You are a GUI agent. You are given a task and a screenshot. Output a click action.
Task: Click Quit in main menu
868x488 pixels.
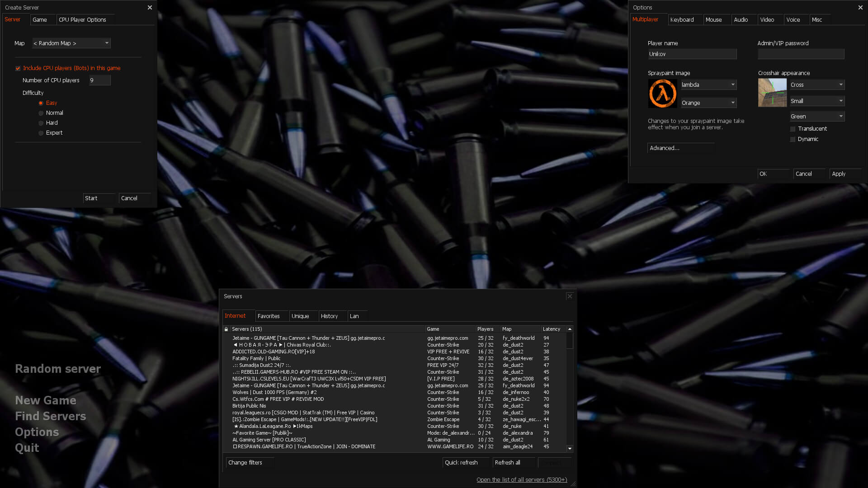click(x=27, y=448)
